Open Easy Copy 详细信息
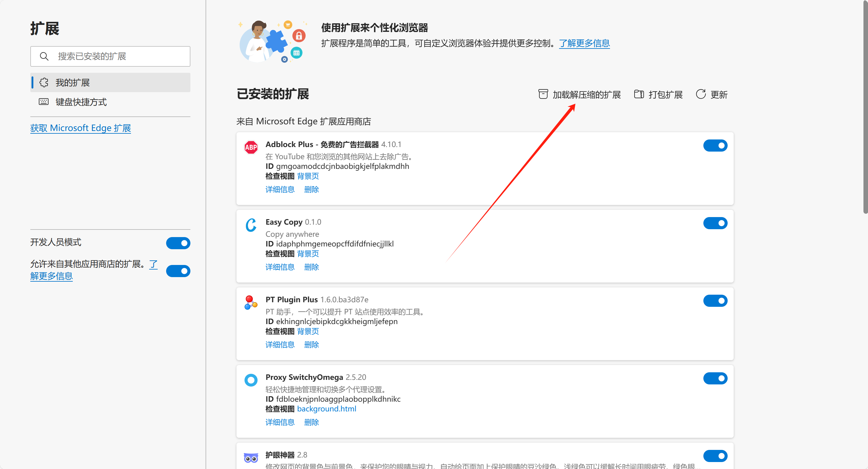This screenshot has height=469, width=868. point(280,267)
